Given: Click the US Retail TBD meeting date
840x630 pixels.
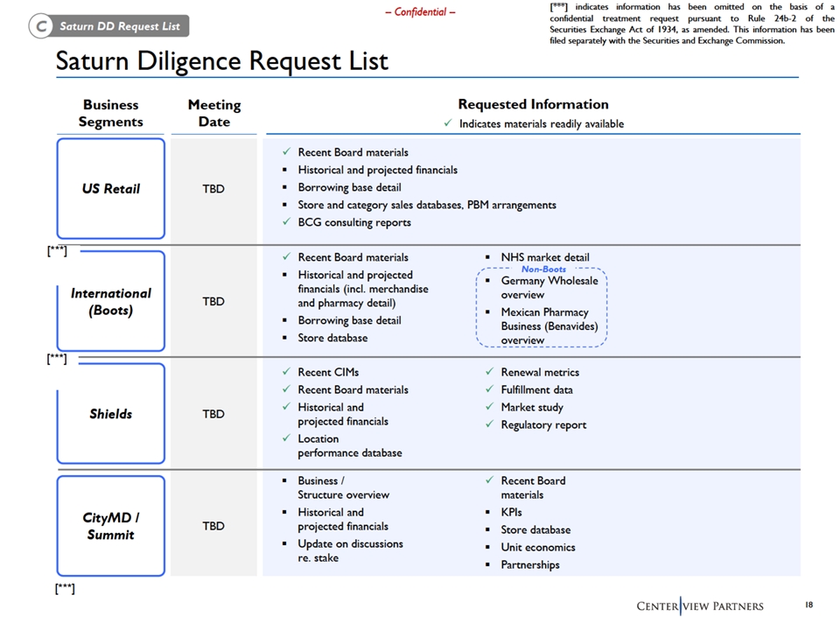Looking at the screenshot, I should (213, 189).
